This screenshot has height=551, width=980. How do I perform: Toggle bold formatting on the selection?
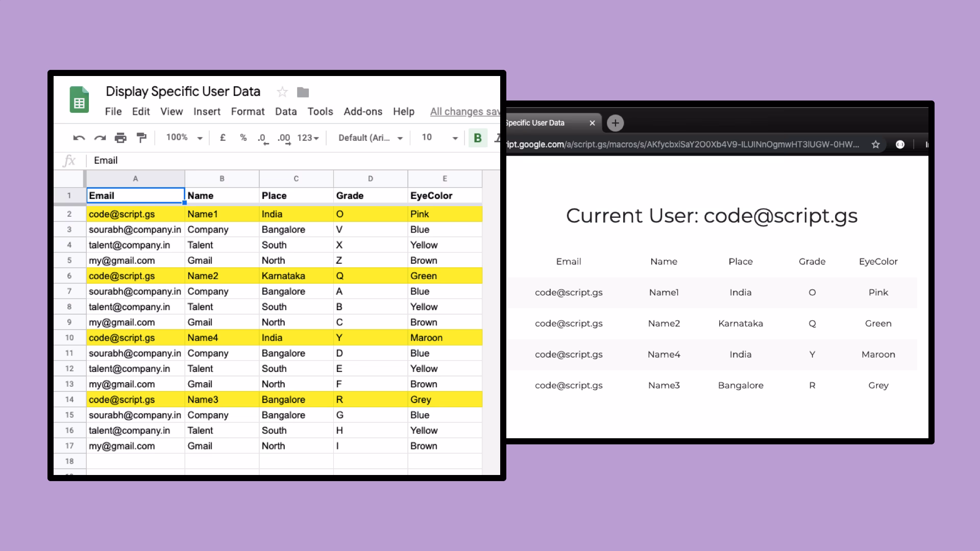point(477,138)
